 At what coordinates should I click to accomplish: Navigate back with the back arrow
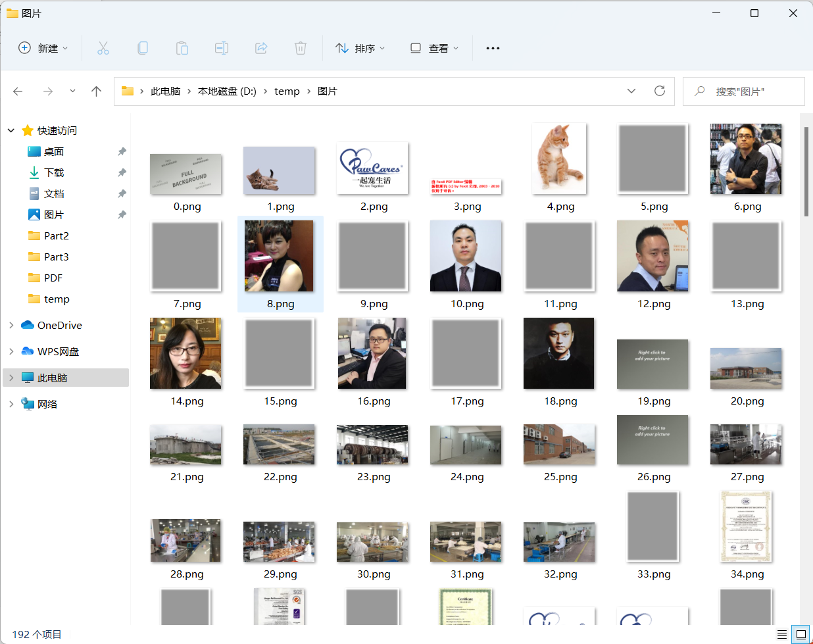click(18, 91)
